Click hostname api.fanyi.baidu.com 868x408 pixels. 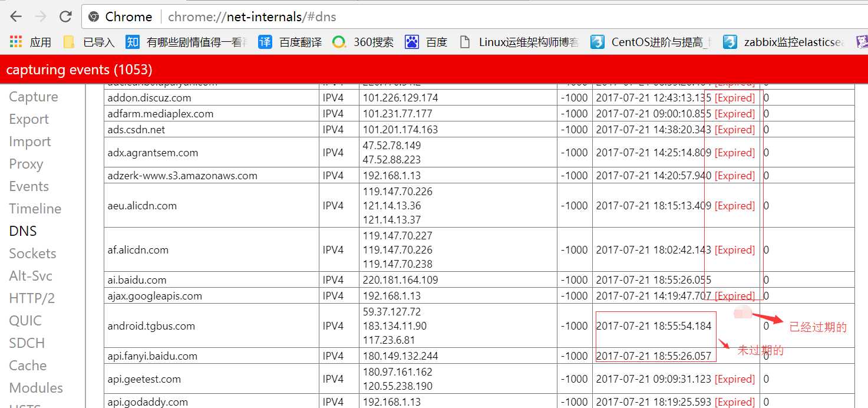coord(152,356)
